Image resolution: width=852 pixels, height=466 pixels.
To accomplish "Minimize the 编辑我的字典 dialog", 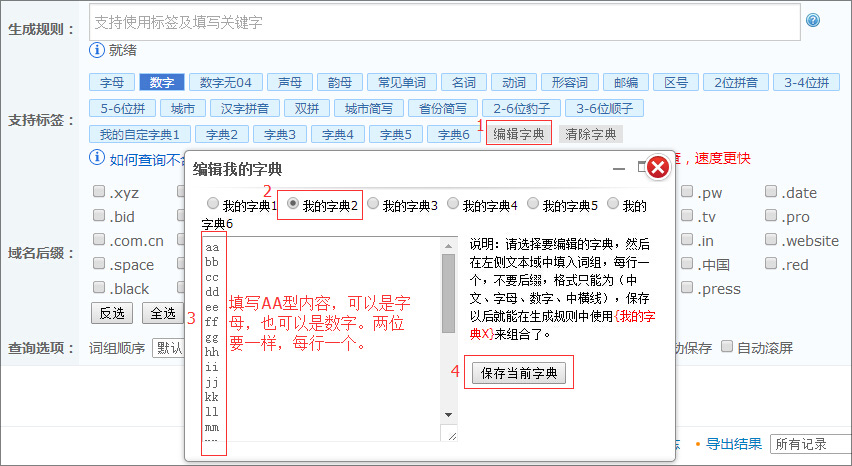I will (619, 168).
